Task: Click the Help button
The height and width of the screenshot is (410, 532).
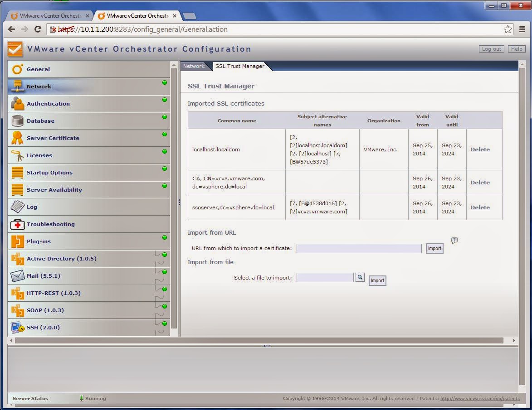Action: point(517,49)
